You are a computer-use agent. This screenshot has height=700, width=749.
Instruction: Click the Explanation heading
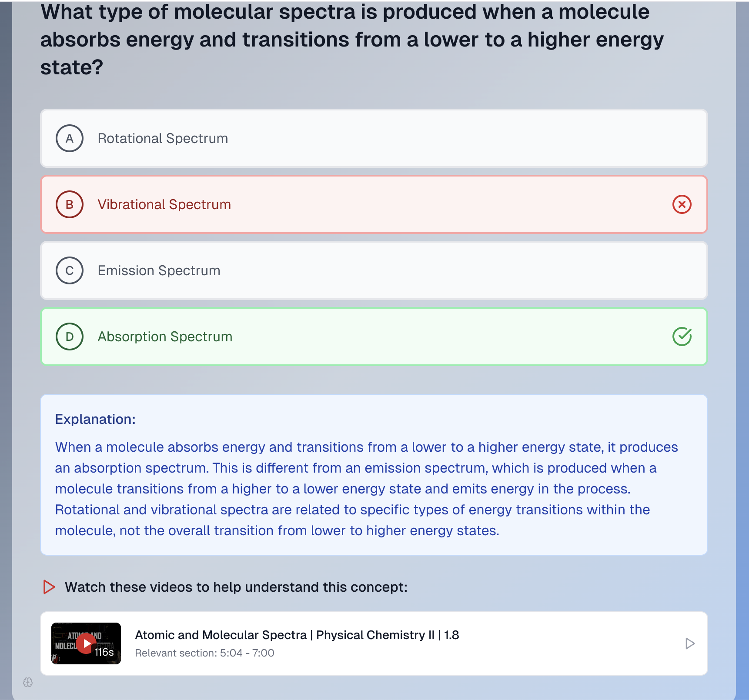95,419
